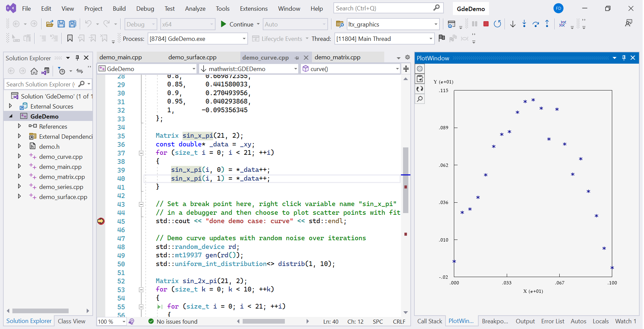
Task: Open the Debug menu
Action: 145,8
